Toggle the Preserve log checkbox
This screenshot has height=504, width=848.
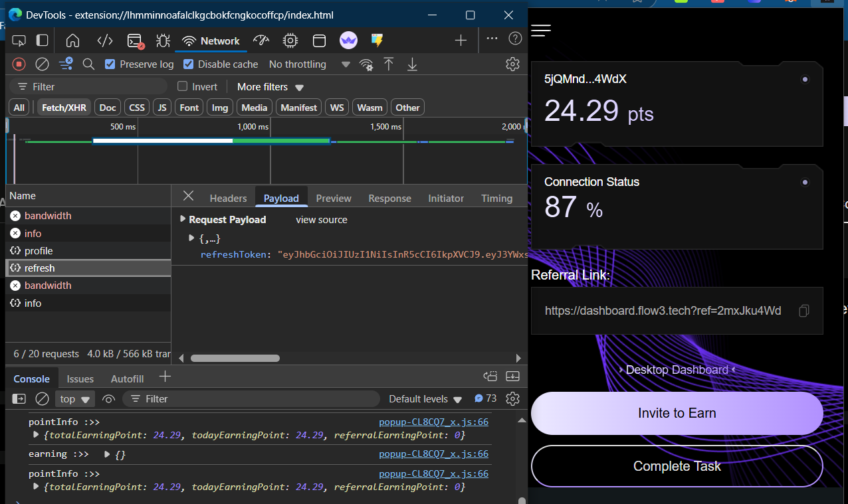pos(110,64)
